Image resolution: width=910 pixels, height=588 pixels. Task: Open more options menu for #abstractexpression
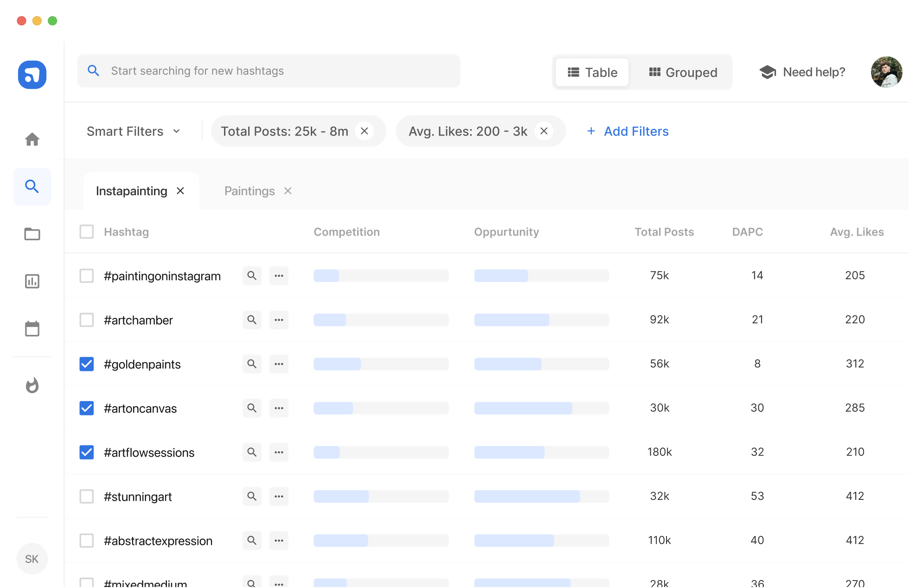pyautogui.click(x=279, y=540)
